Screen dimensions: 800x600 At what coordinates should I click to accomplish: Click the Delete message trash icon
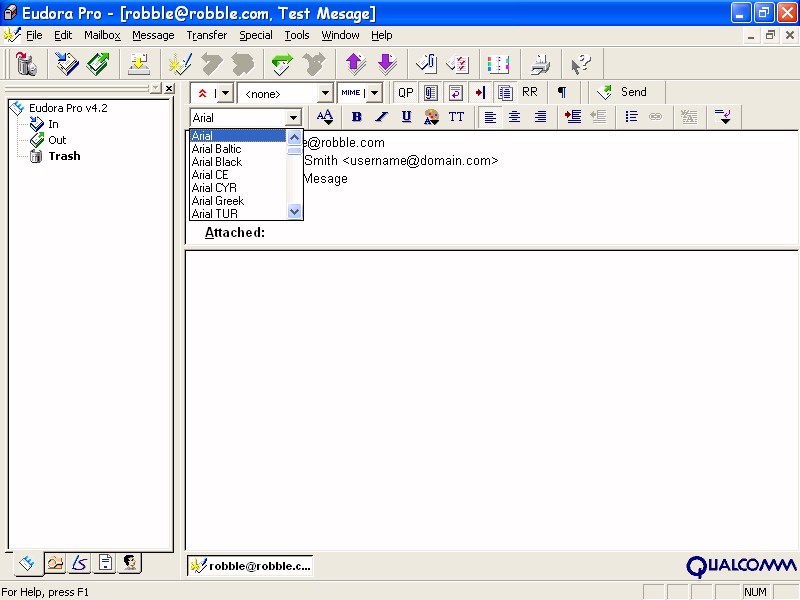pos(26,64)
